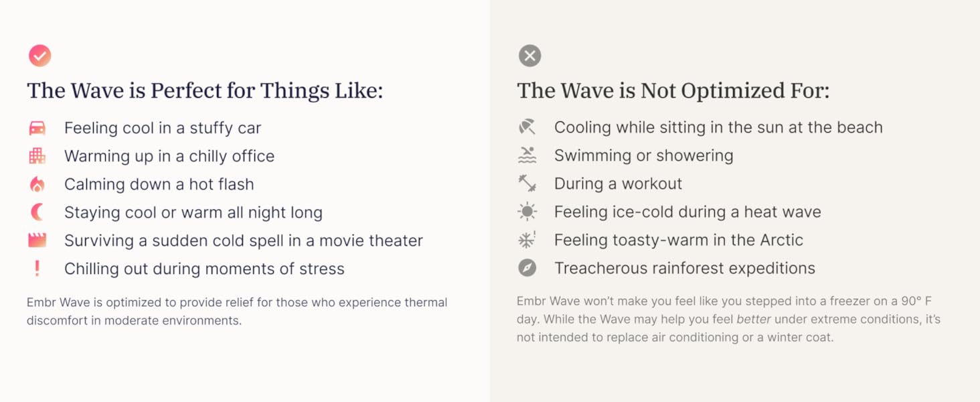This screenshot has height=402, width=980.
Task: Click the dumbbell workout icon
Action: tap(527, 184)
